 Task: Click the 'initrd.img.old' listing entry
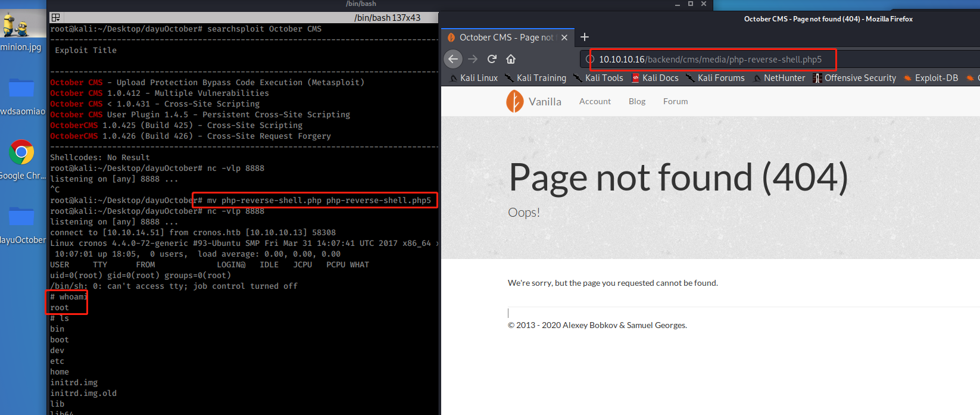(83, 394)
